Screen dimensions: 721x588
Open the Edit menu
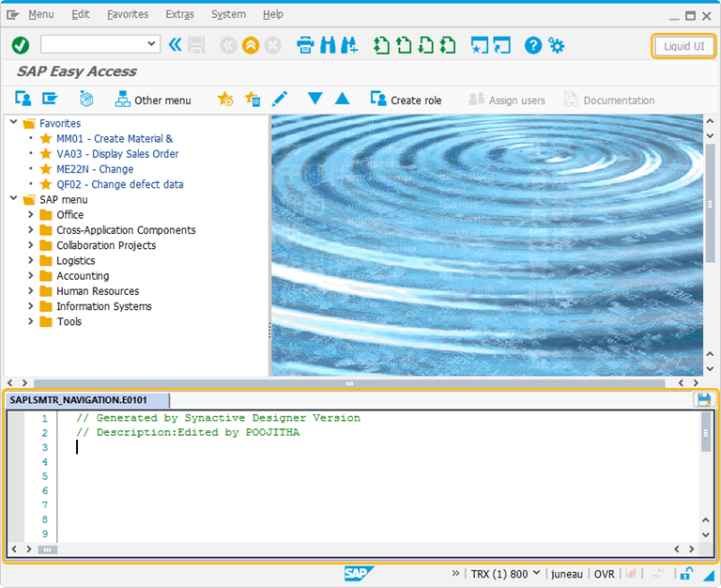[x=81, y=14]
